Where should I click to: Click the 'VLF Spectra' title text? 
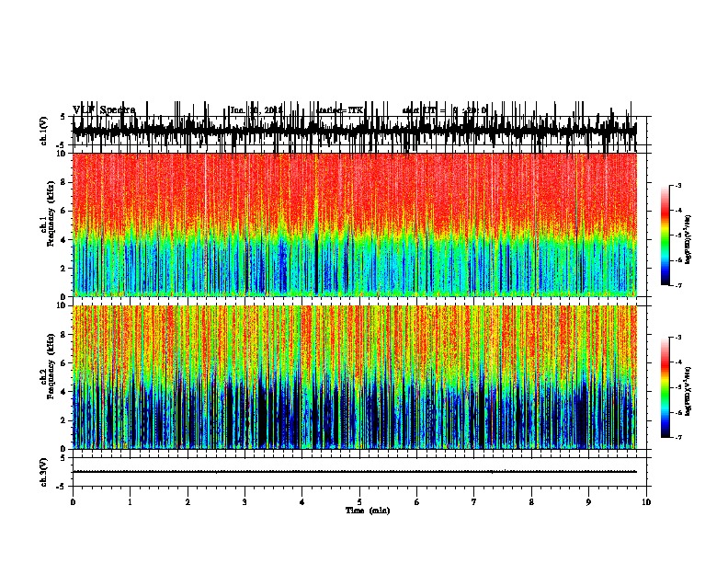[104, 110]
